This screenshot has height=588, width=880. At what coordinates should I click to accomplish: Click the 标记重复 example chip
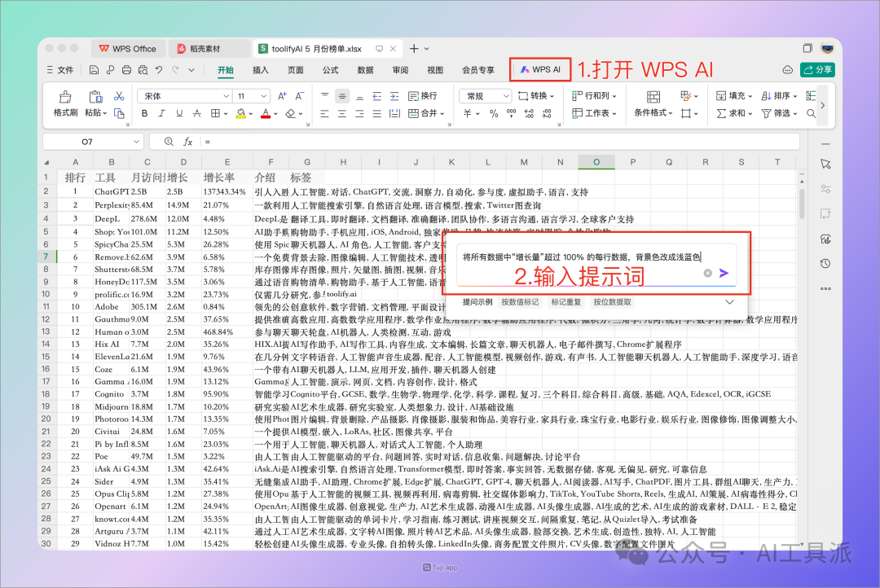(565, 302)
